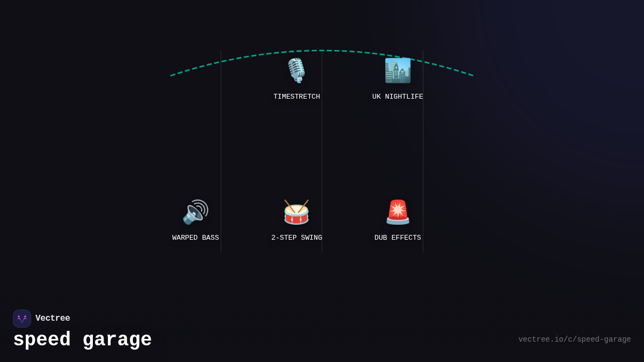Select the UK Nightlife cityscape icon
The width and height of the screenshot is (644, 362).
coord(398,71)
